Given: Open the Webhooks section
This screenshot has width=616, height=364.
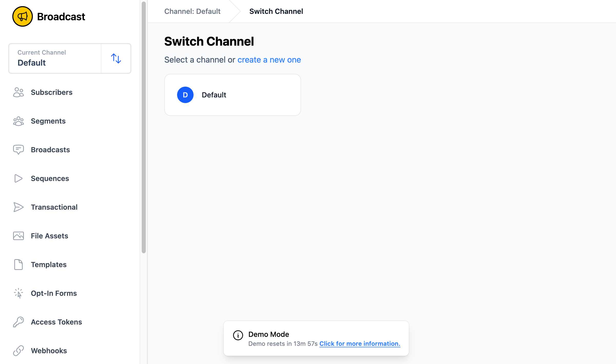Looking at the screenshot, I should [x=49, y=351].
